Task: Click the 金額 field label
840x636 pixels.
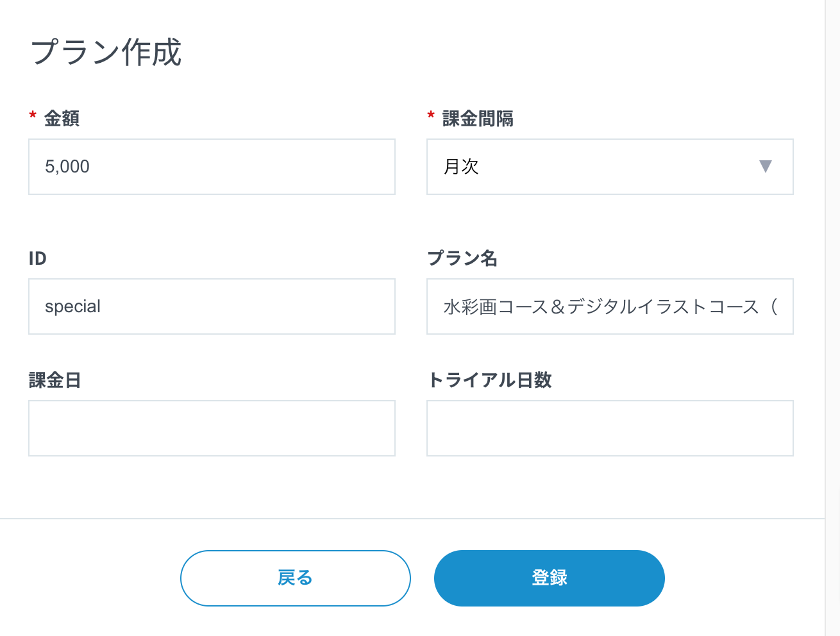Action: click(x=62, y=119)
